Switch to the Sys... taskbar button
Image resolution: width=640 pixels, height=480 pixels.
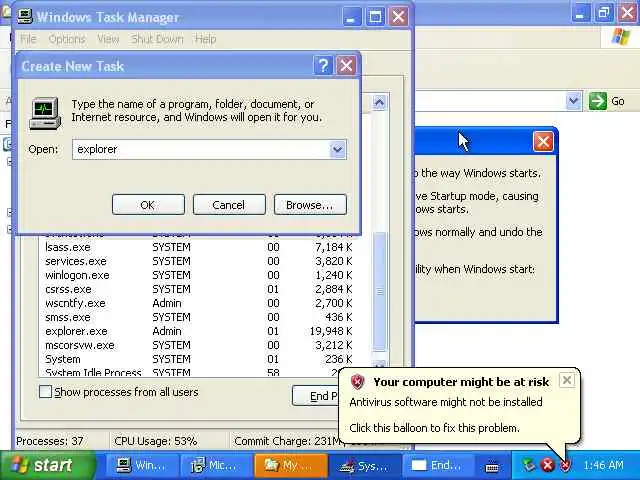pyautogui.click(x=364, y=465)
